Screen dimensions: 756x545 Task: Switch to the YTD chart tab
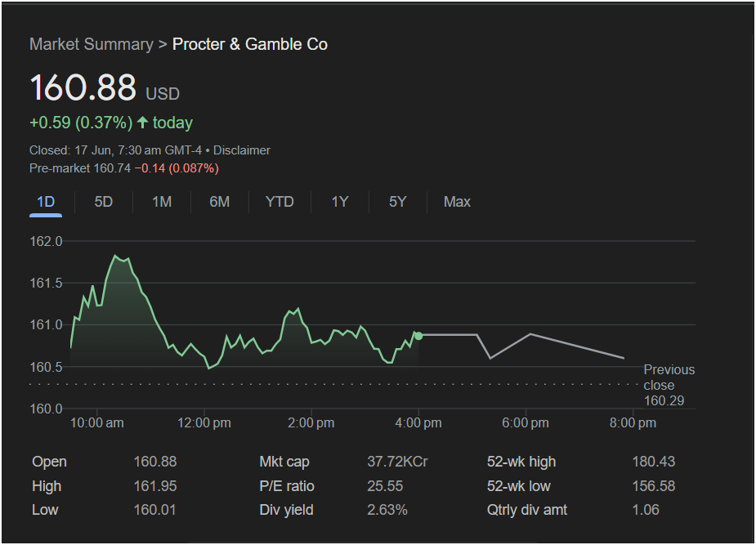280,202
